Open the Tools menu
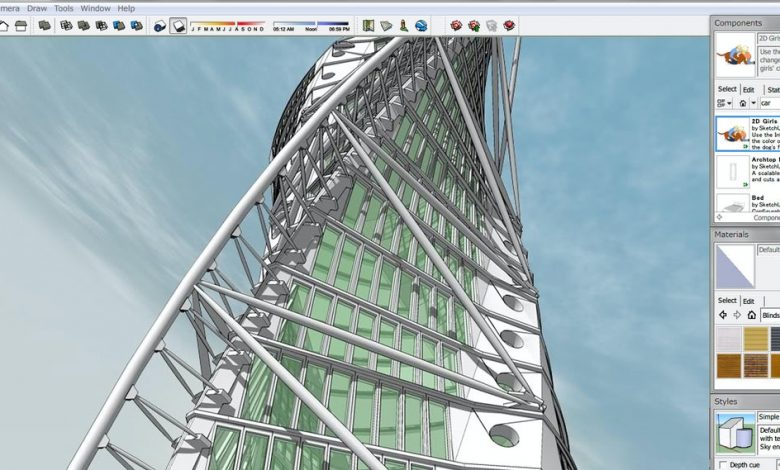 (x=64, y=8)
